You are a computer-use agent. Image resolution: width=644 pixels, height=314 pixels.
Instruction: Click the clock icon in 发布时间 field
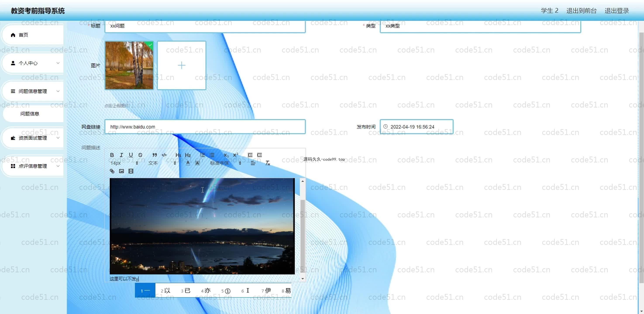tap(386, 126)
